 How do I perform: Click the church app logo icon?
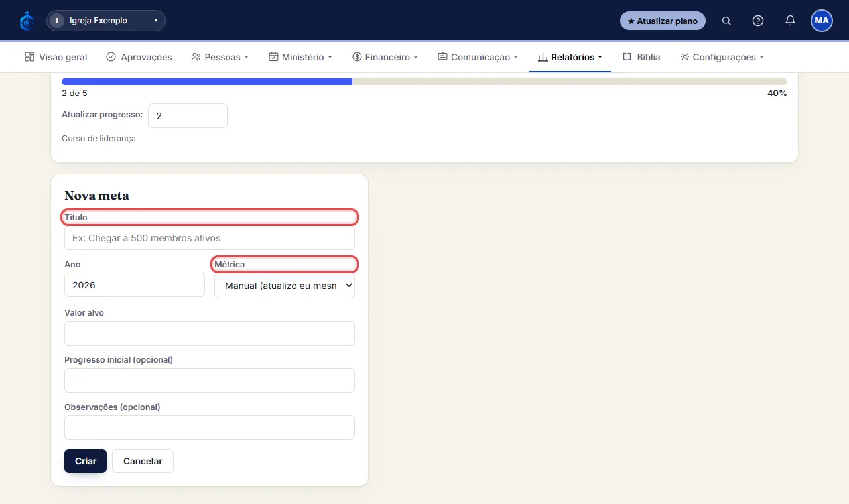click(x=27, y=21)
